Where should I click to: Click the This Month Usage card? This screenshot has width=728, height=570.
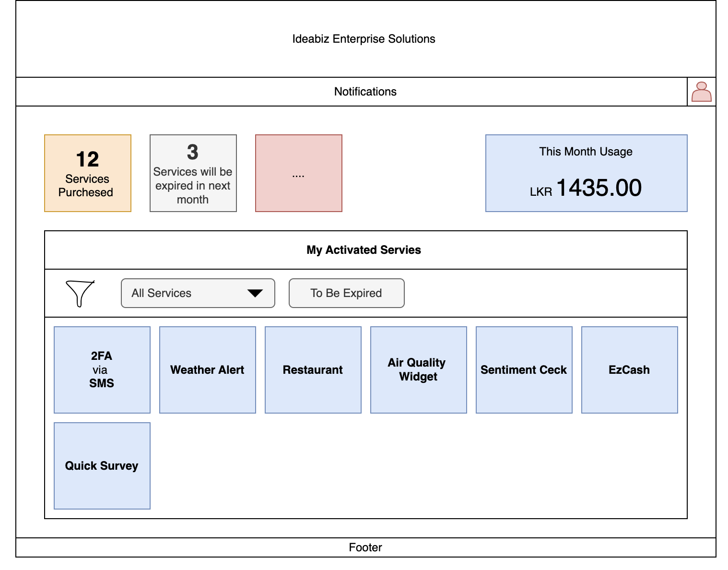pos(587,173)
